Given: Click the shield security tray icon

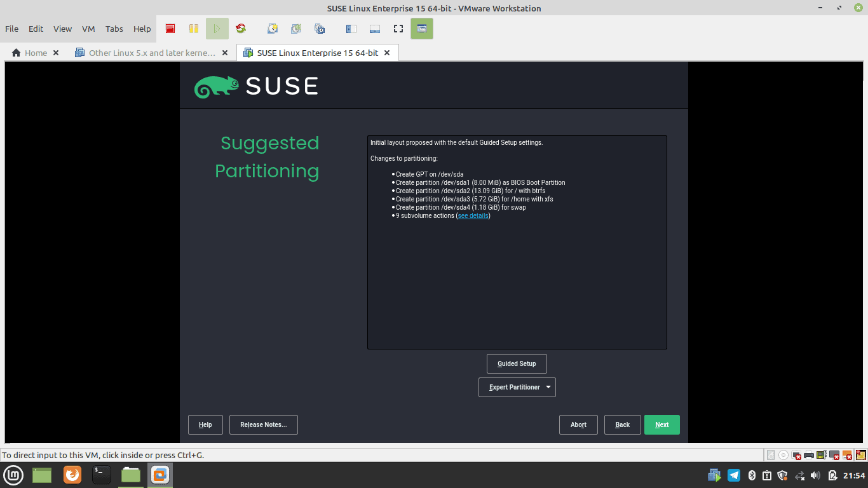Looking at the screenshot, I should [782, 475].
